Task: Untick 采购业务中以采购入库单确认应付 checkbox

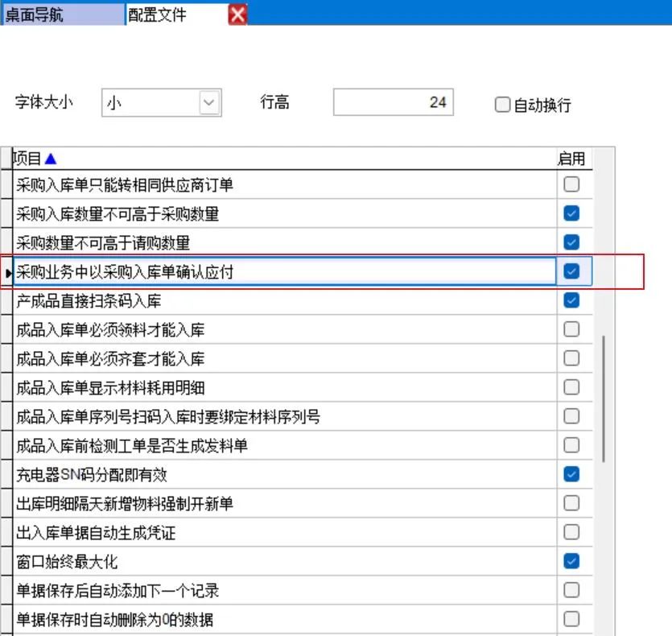Action: (571, 272)
